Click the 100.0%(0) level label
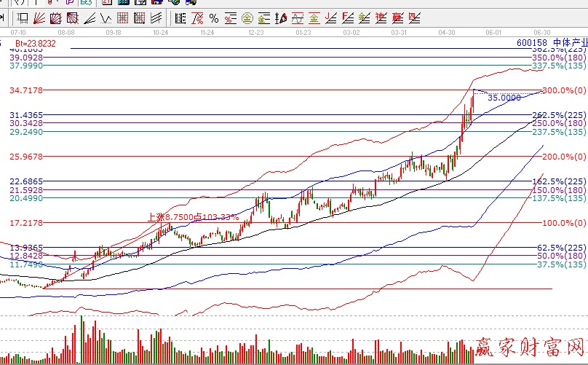Screen dimensions: 588x365 tap(564, 223)
